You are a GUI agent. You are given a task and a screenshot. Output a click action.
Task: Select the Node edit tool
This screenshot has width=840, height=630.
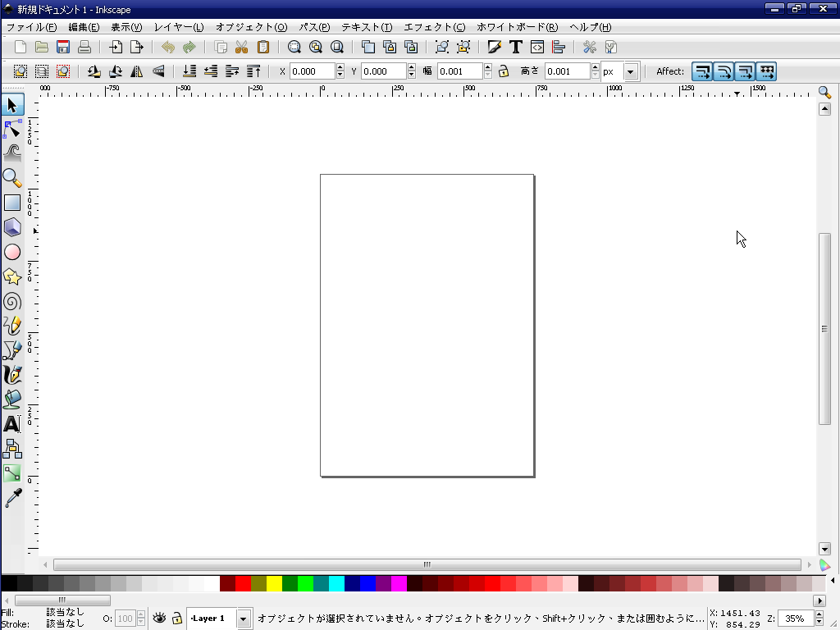point(12,129)
